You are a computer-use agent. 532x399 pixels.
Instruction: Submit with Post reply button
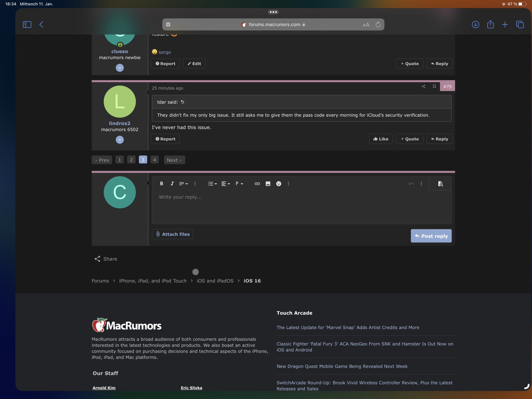(431, 236)
